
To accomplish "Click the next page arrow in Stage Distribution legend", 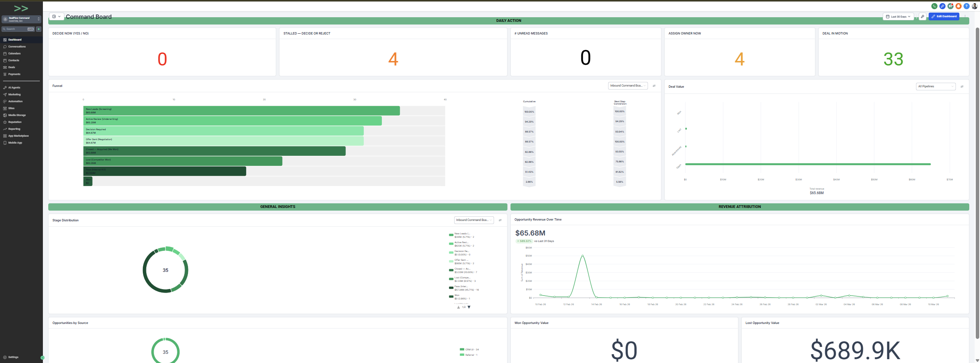I will (469, 307).
